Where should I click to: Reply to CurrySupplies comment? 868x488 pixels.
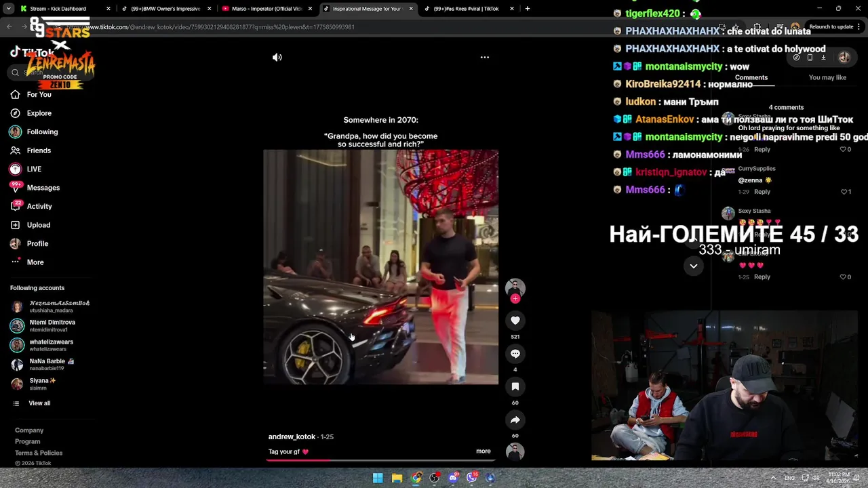[x=762, y=192]
